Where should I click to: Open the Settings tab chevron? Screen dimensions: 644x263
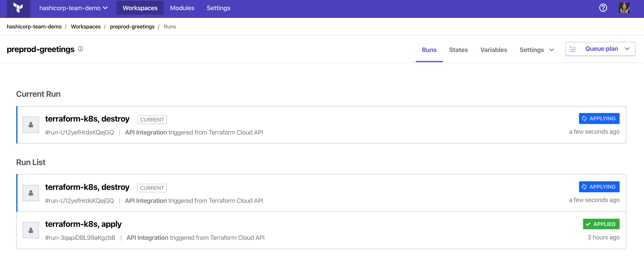click(x=552, y=50)
